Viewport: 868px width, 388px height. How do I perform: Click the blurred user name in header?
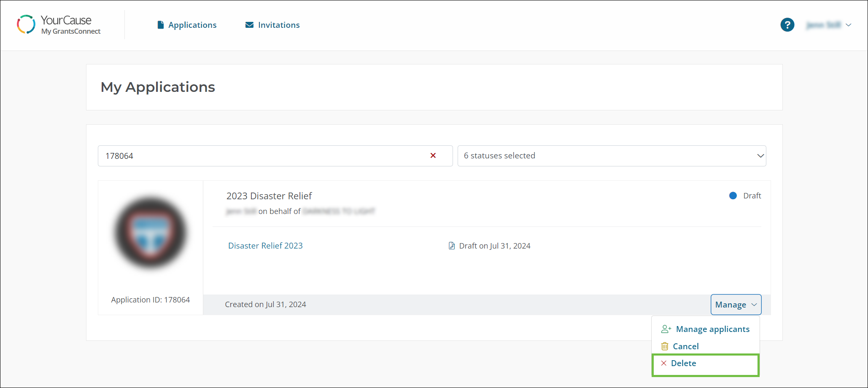pos(823,25)
